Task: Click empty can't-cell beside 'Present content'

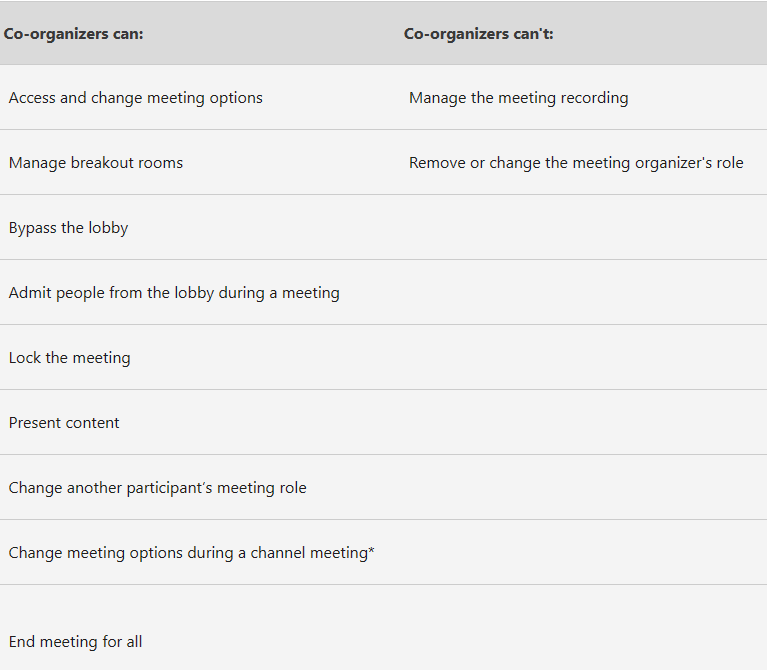Action: click(584, 422)
